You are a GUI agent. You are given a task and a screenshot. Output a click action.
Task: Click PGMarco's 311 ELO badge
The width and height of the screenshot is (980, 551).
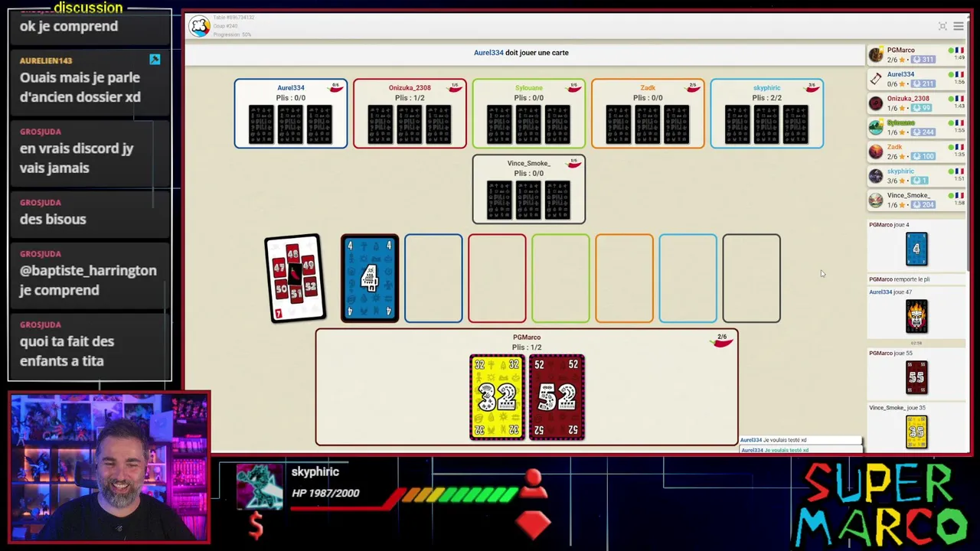(x=922, y=60)
